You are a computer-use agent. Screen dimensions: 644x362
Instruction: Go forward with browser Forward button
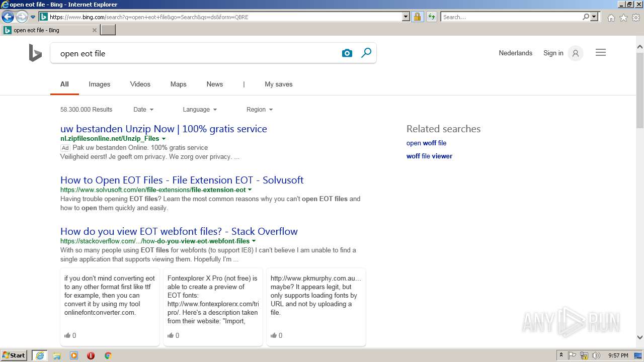(21, 17)
